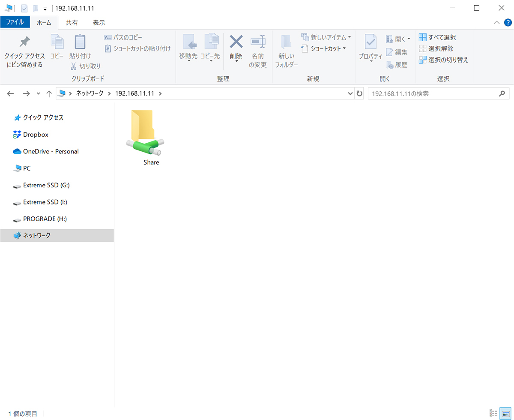
Task: Switch to details view icon
Action: pyautogui.click(x=493, y=413)
